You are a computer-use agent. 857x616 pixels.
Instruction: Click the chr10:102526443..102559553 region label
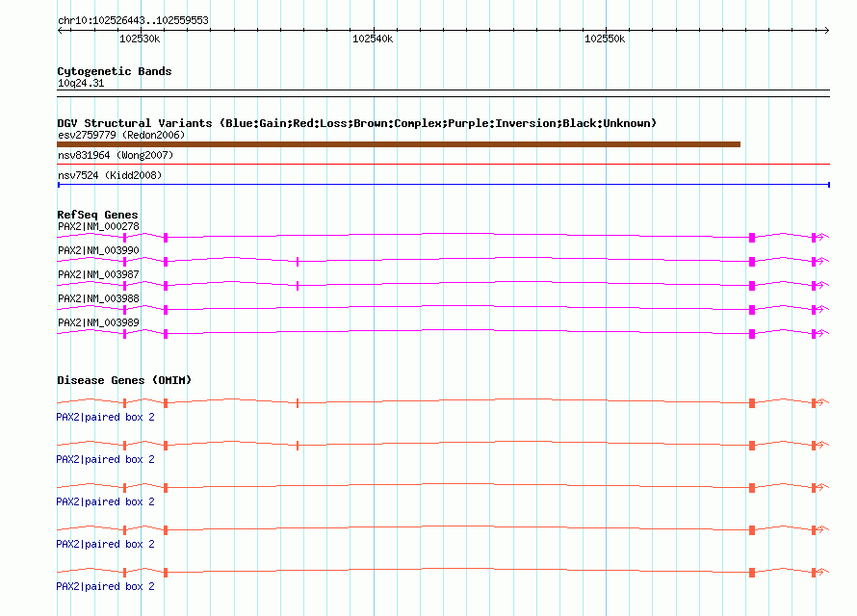133,20
